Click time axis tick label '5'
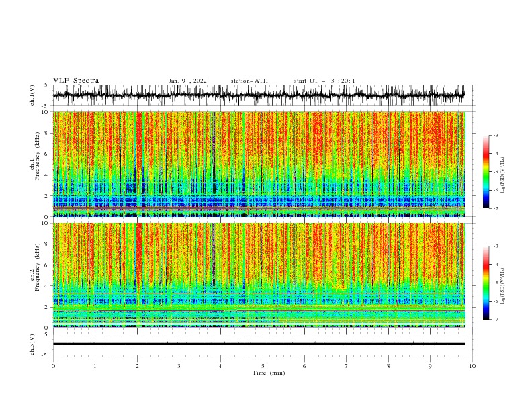Screen dimensions: 532x411 coord(263,366)
